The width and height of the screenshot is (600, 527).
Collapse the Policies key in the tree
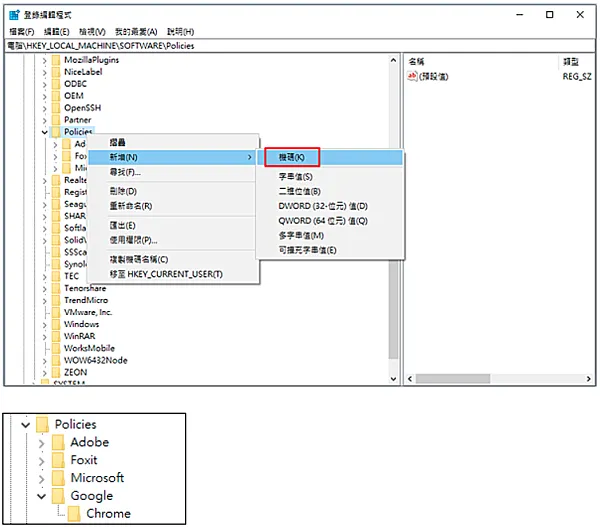click(x=44, y=132)
